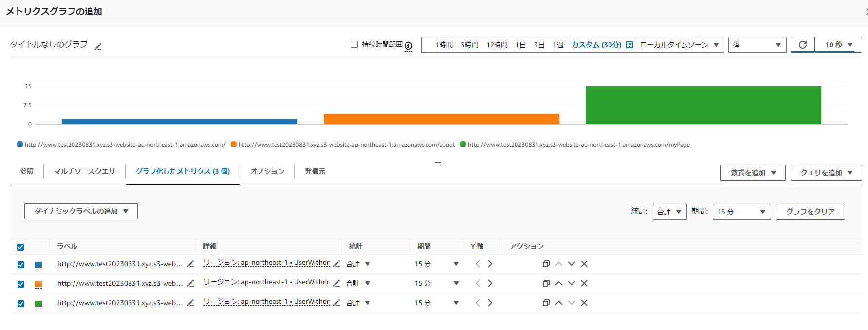Click the グラフをクリア button
Screen dimensions: 868x330
pos(810,212)
